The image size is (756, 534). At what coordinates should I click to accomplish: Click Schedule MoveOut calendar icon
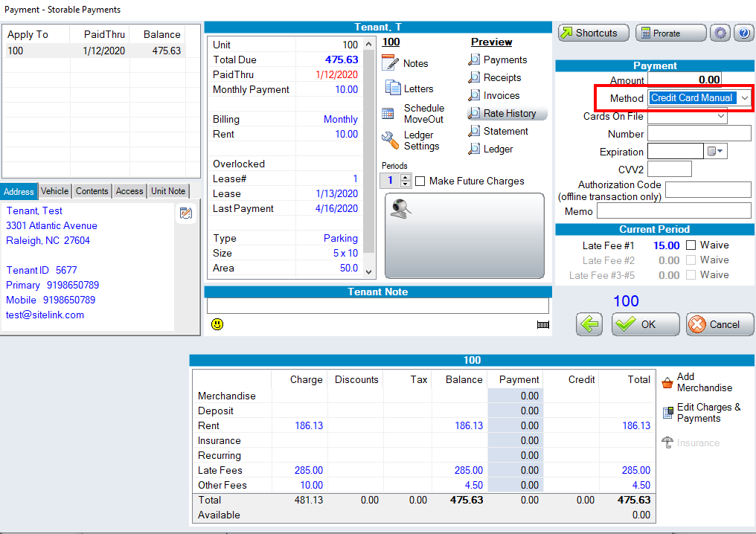coord(388,114)
